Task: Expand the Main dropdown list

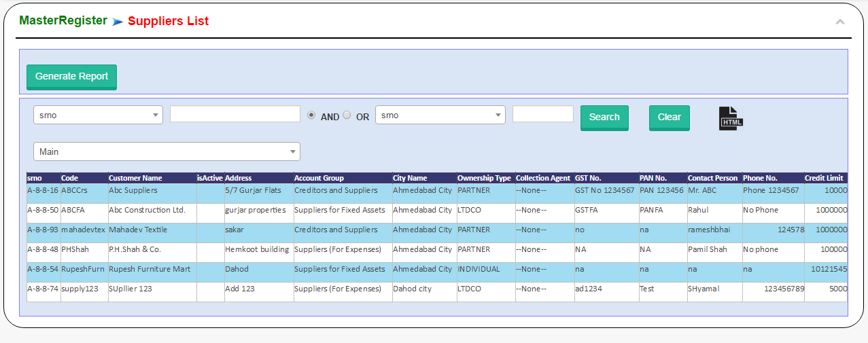Action: (167, 151)
